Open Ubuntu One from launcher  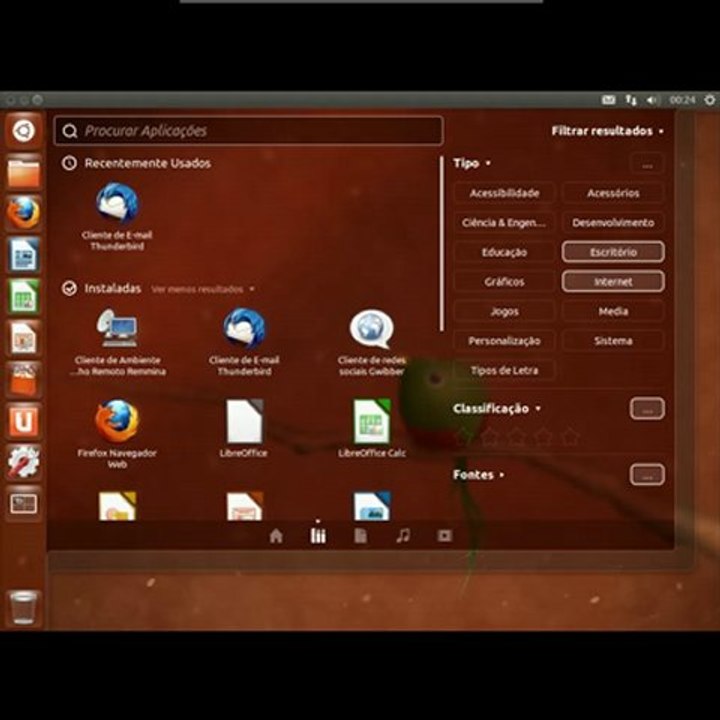pos(23,421)
